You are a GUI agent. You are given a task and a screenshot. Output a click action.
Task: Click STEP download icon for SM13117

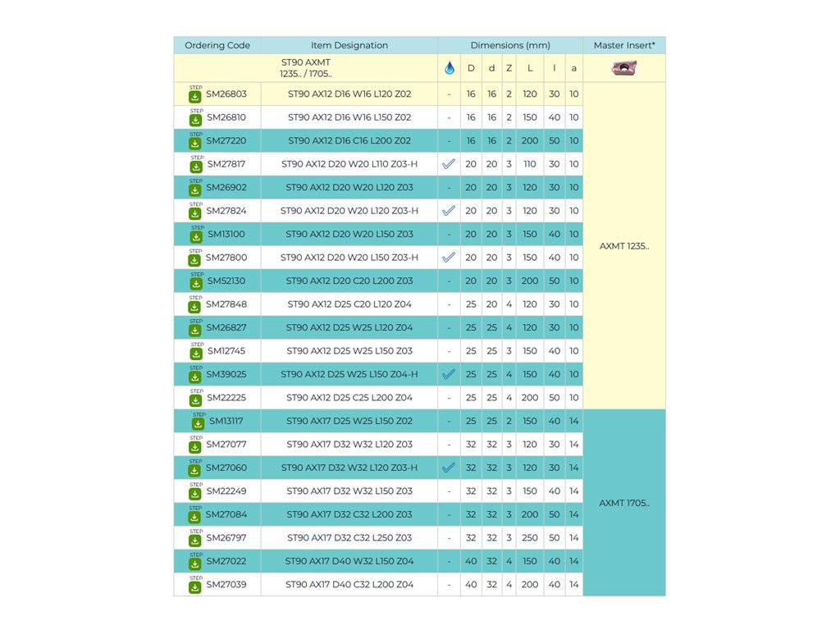(x=198, y=422)
